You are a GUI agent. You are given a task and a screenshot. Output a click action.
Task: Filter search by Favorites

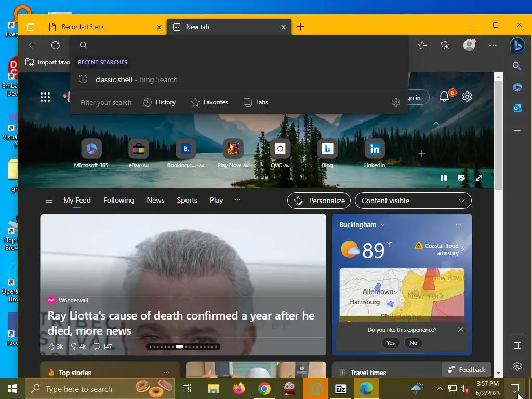(x=209, y=102)
